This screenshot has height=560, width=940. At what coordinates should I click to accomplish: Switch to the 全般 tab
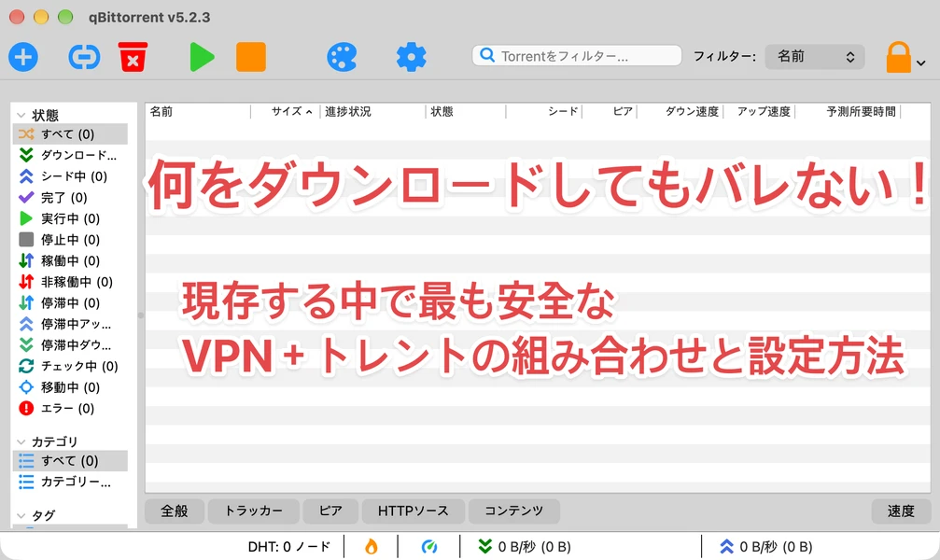(x=175, y=511)
